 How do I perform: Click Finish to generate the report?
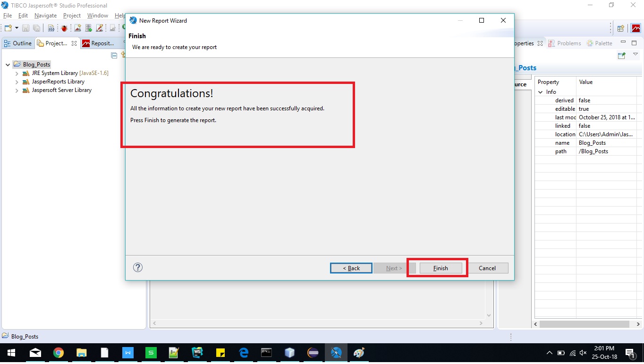(440, 268)
